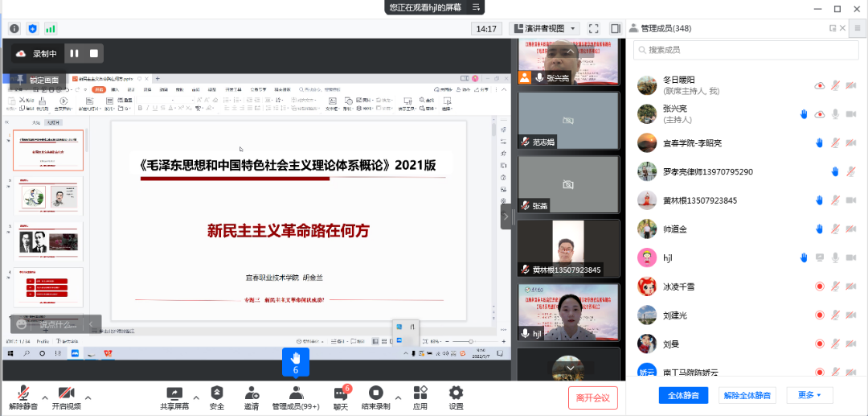This screenshot has height=416, width=868.
Task: Open the 聊天 chat icon
Action: click(x=341, y=393)
